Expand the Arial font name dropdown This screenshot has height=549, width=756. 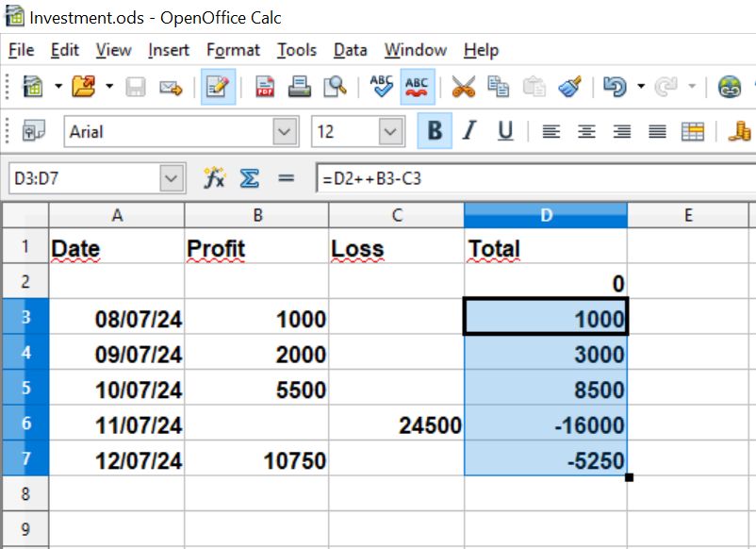pyautogui.click(x=285, y=131)
